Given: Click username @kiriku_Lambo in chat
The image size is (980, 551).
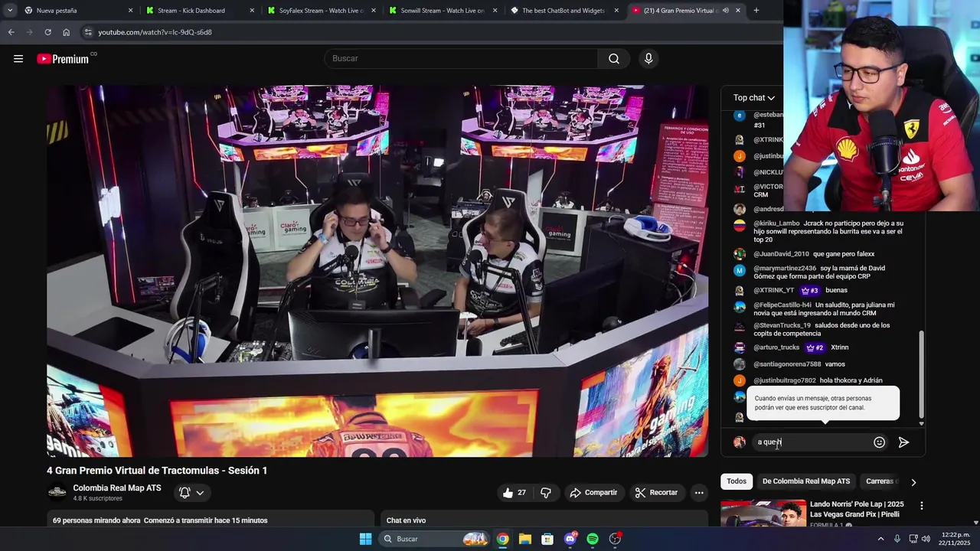Looking at the screenshot, I should click(x=776, y=223).
